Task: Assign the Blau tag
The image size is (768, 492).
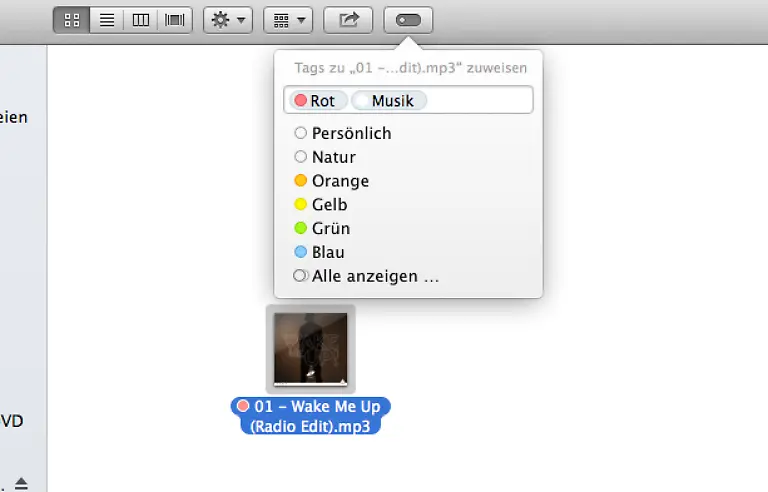Action: point(319,252)
